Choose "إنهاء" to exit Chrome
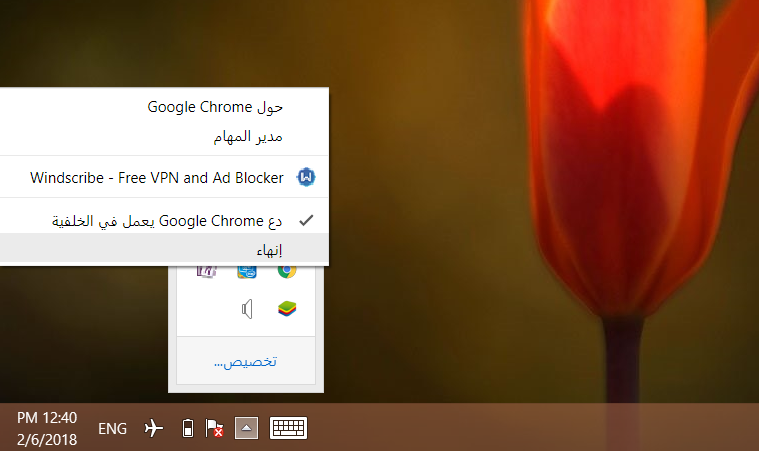The width and height of the screenshot is (759, 451). click(x=269, y=249)
